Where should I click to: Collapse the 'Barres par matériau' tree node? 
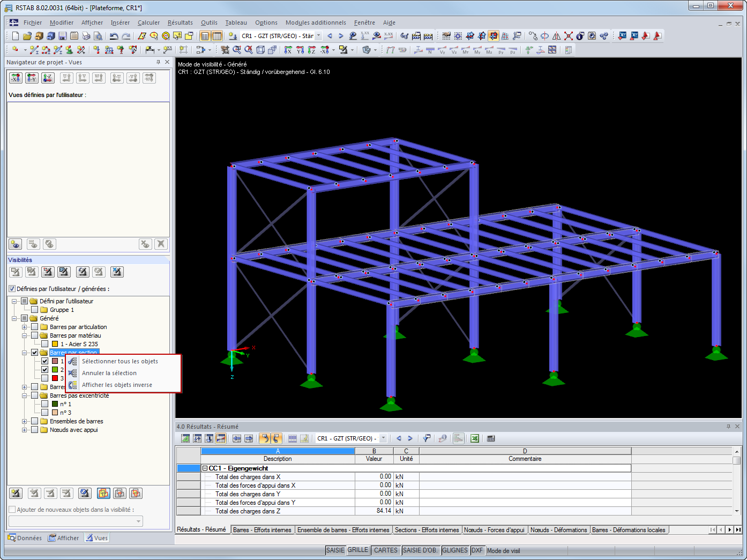[x=24, y=335]
